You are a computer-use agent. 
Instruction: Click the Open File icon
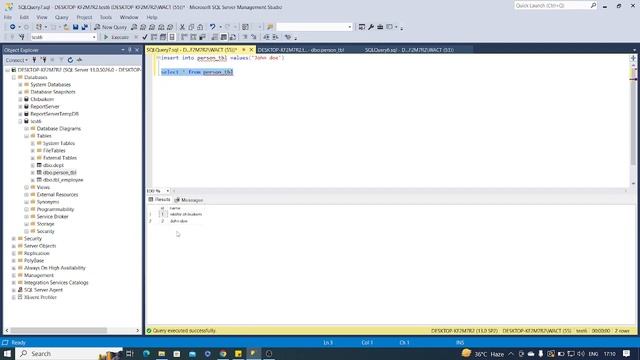click(x=66, y=27)
